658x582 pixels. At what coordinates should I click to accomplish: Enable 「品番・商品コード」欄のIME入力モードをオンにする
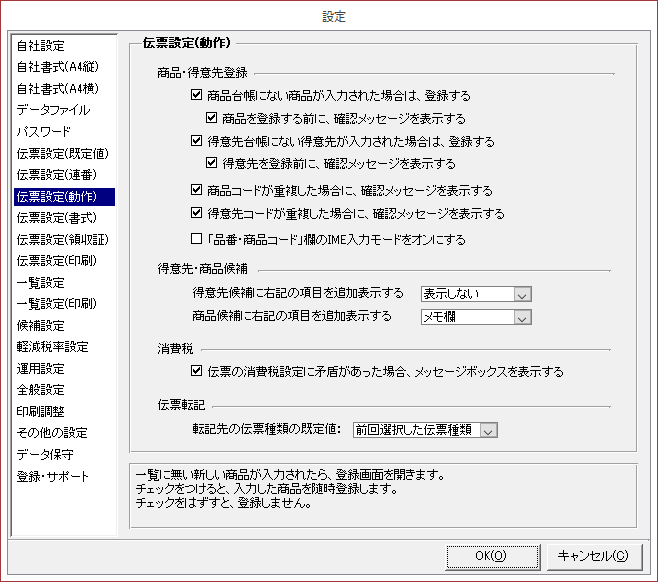tap(196, 239)
